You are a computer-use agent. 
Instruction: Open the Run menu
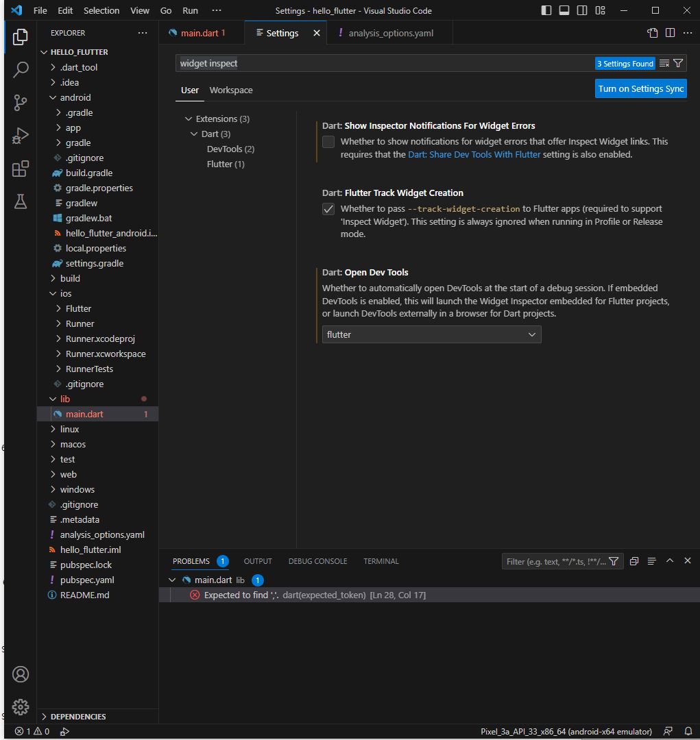191,10
